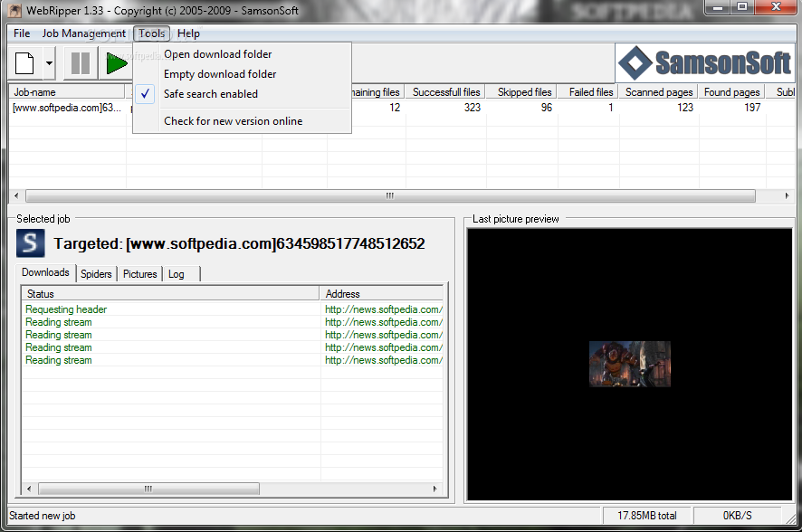Viewport: 802px width, 532px height.
Task: Start the job with the green play button
Action: (x=117, y=63)
